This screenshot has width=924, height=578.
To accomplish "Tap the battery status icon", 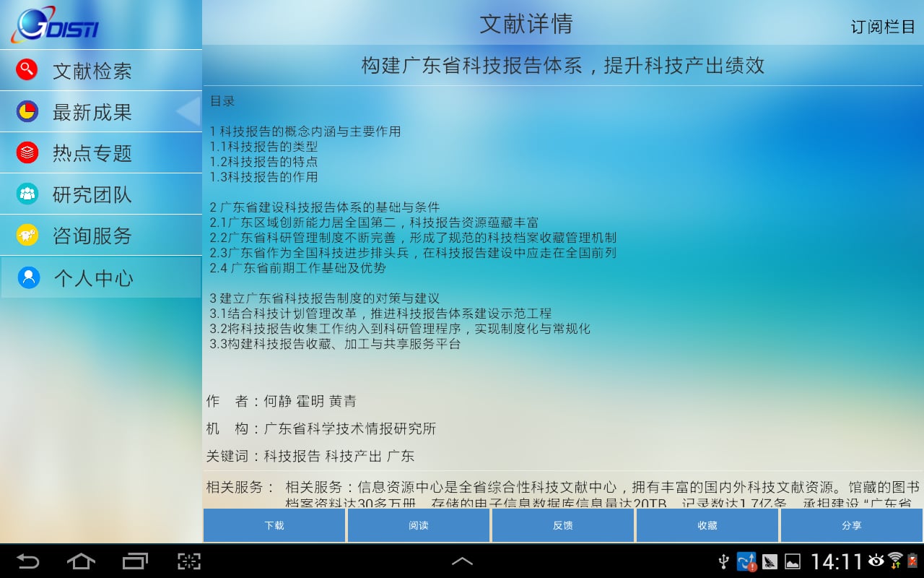I will [912, 561].
